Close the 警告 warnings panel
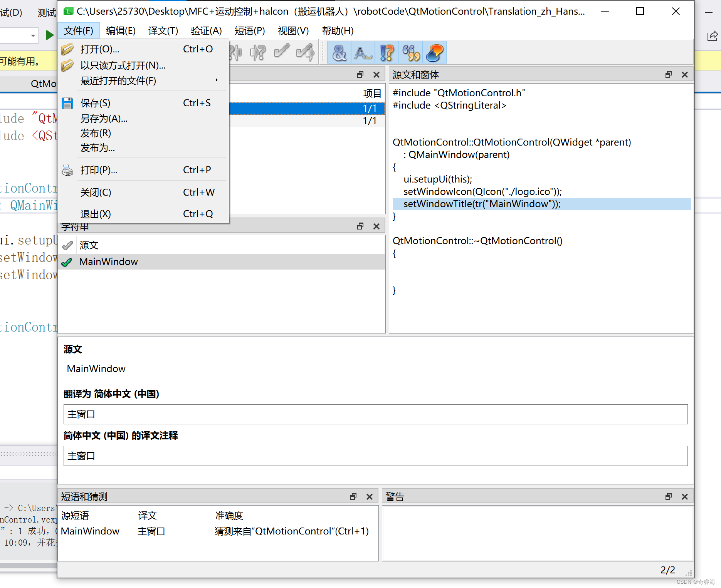The width and height of the screenshot is (721, 588). [x=685, y=496]
